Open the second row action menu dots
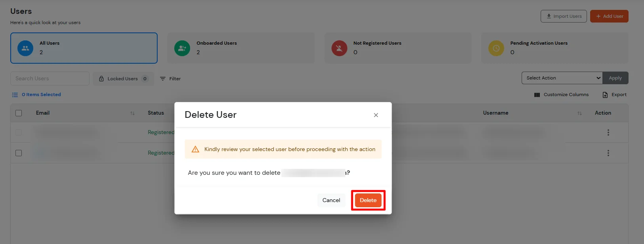644x244 pixels. point(608,153)
